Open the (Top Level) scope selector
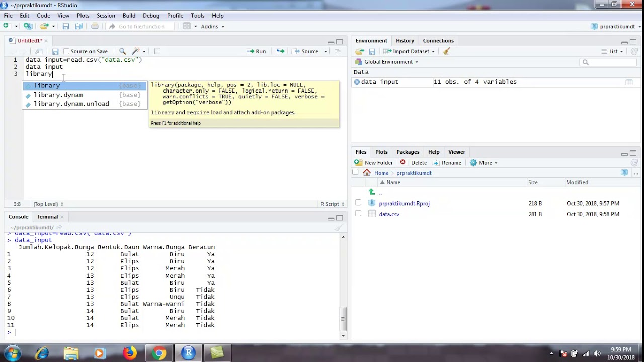The image size is (644, 362). pyautogui.click(x=48, y=204)
